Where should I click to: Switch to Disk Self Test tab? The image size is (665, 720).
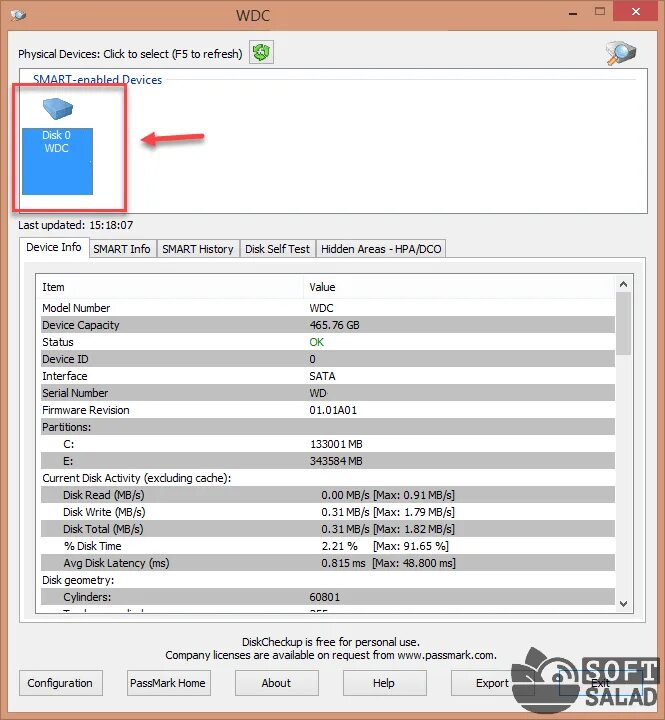click(x=277, y=249)
